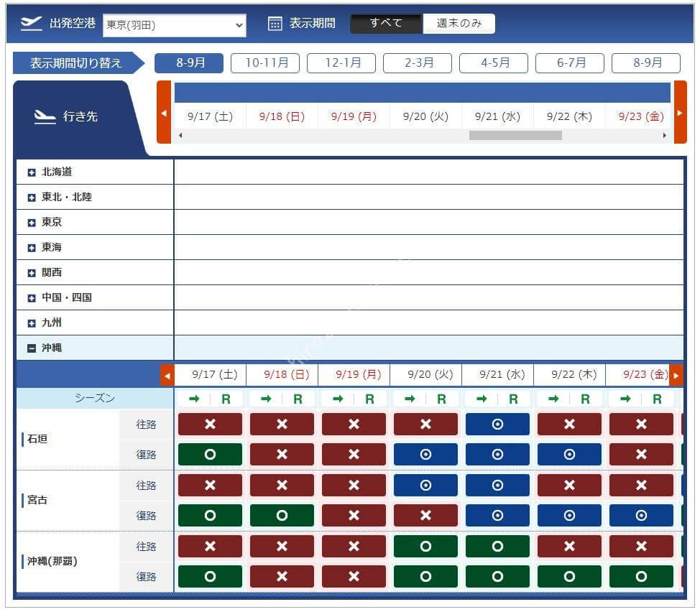This screenshot has width=700, height=612.
Task: Select 宮古 往路 blue cell on 9/20
Action: [x=425, y=485]
